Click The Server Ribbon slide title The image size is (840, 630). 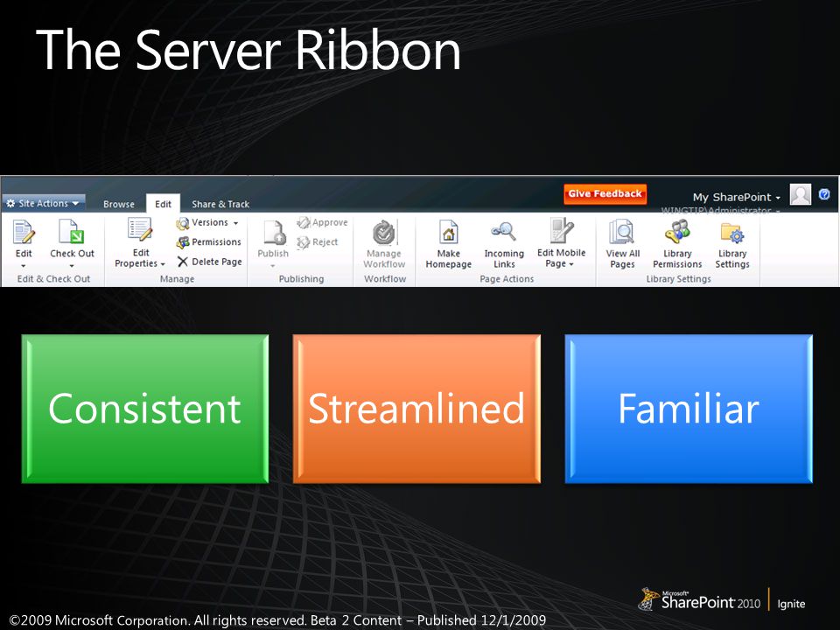tap(248, 49)
